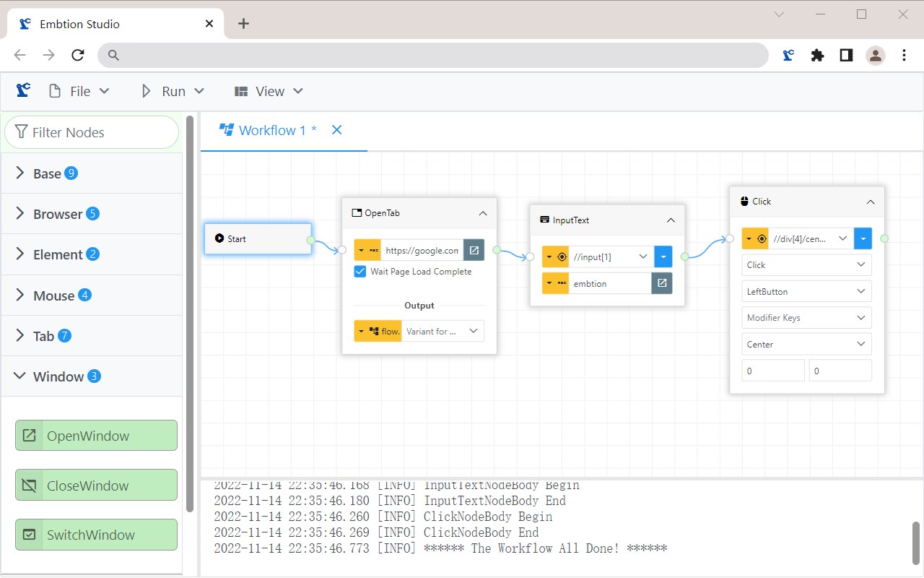Select the CloseWindow node button
924x578 pixels.
click(x=96, y=486)
